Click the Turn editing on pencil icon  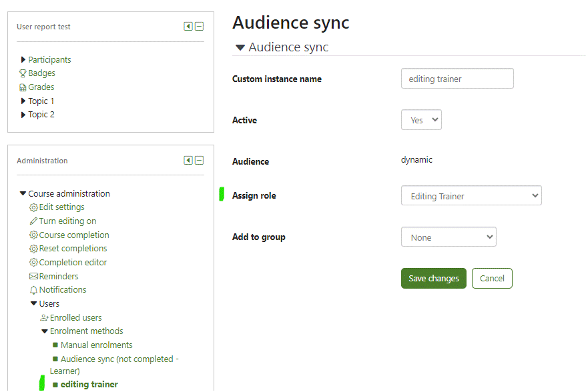pyautogui.click(x=33, y=221)
